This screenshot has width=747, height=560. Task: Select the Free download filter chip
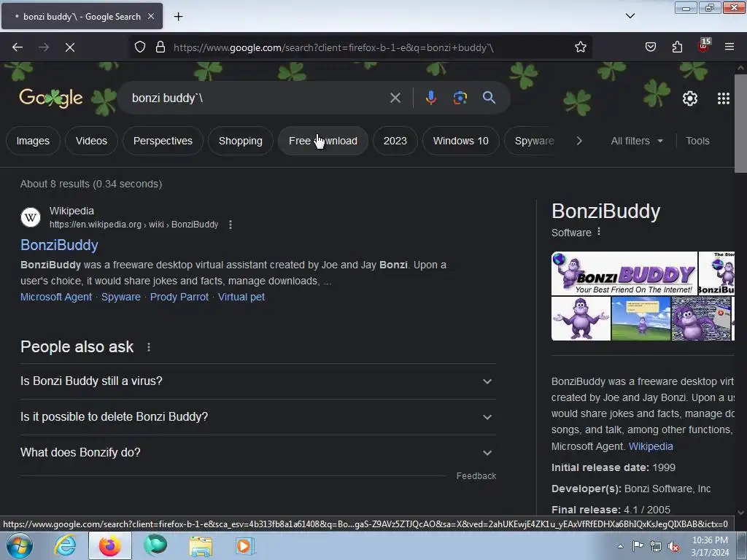tap(323, 141)
